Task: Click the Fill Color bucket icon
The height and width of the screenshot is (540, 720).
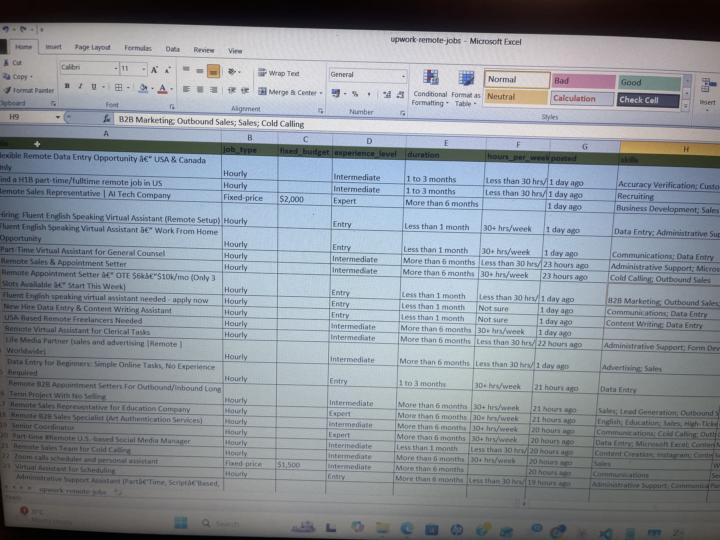Action: [x=143, y=88]
